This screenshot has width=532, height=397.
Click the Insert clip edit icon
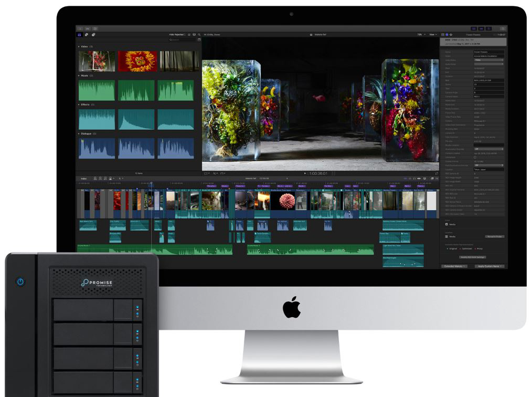tap(100, 179)
